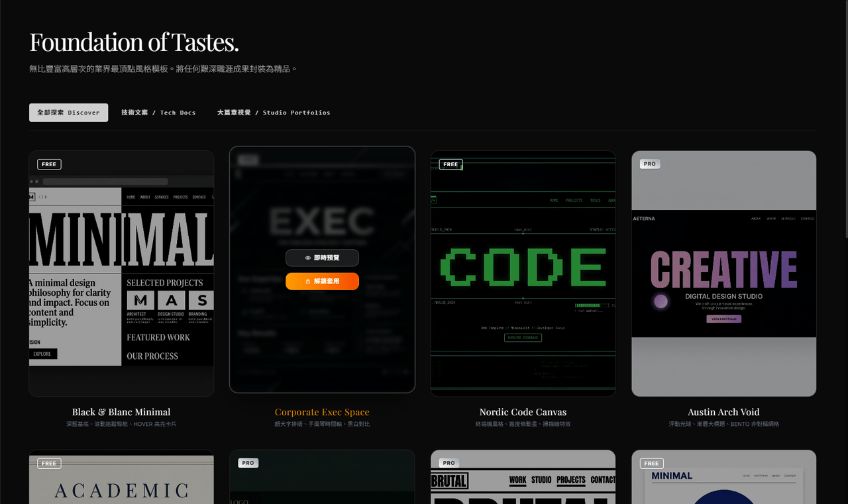Click FREE badge on Black & Blanc Minimal
The width and height of the screenshot is (848, 504).
[x=49, y=164]
